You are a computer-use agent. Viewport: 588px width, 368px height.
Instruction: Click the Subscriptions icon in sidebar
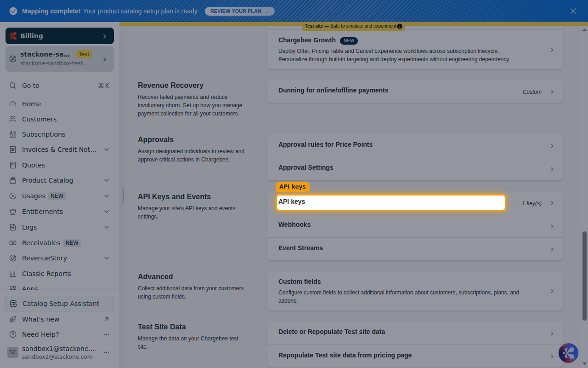(13, 134)
